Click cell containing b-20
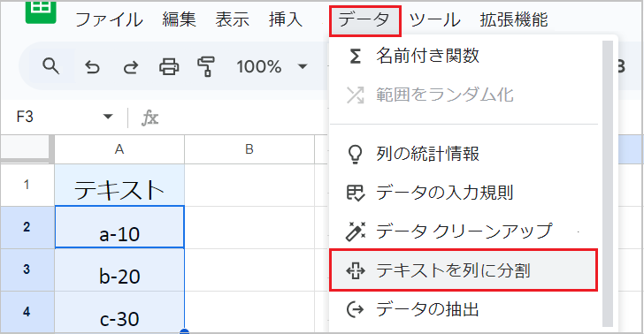 pyautogui.click(x=119, y=270)
